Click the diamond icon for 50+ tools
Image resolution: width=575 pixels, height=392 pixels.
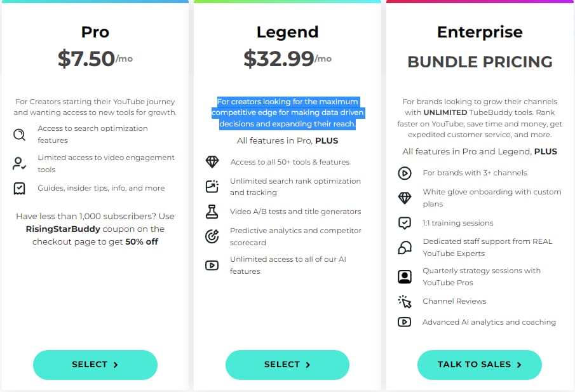[212, 162]
